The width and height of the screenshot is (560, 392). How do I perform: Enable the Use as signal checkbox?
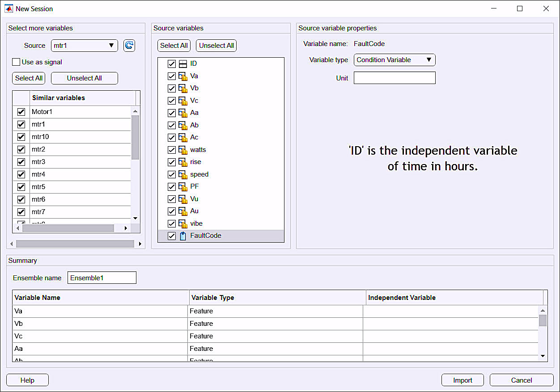[x=16, y=62]
